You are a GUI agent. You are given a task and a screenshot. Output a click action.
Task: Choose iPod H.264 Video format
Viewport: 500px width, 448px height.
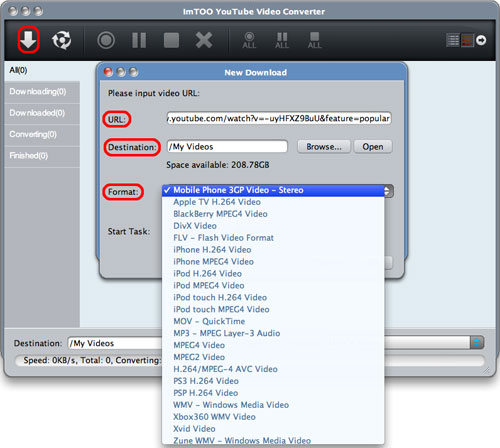[x=273, y=274]
